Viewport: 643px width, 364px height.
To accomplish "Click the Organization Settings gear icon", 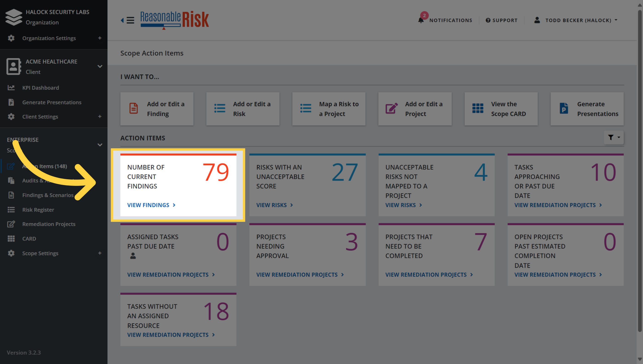I will (x=11, y=38).
